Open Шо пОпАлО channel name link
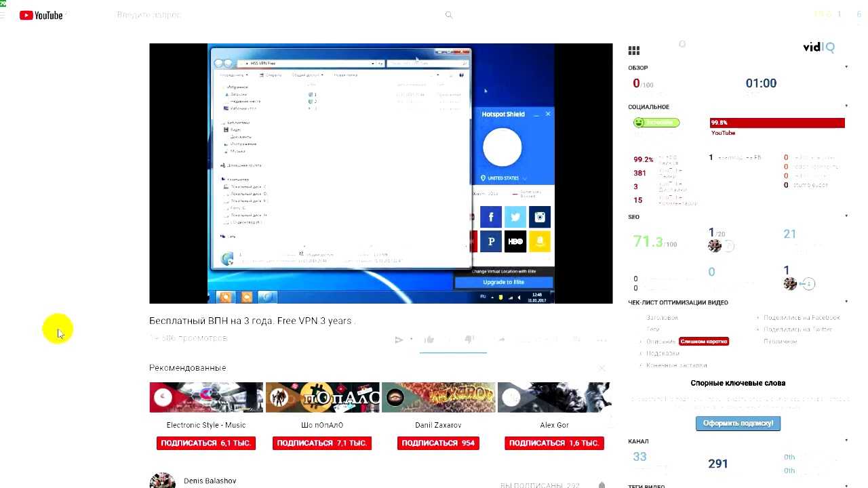 point(322,425)
